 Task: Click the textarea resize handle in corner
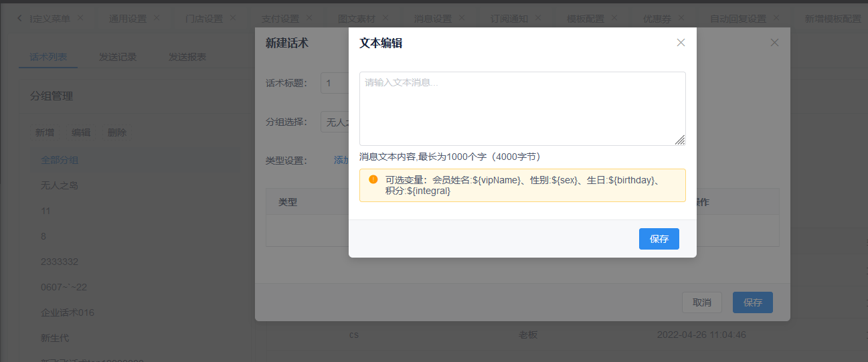tap(680, 140)
